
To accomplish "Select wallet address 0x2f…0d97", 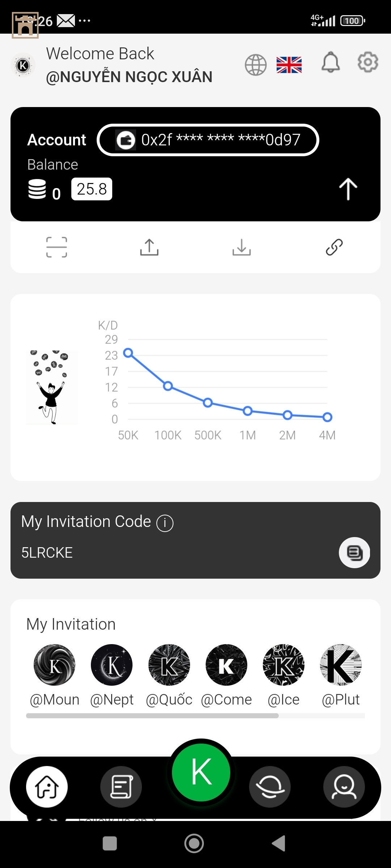I will point(208,140).
